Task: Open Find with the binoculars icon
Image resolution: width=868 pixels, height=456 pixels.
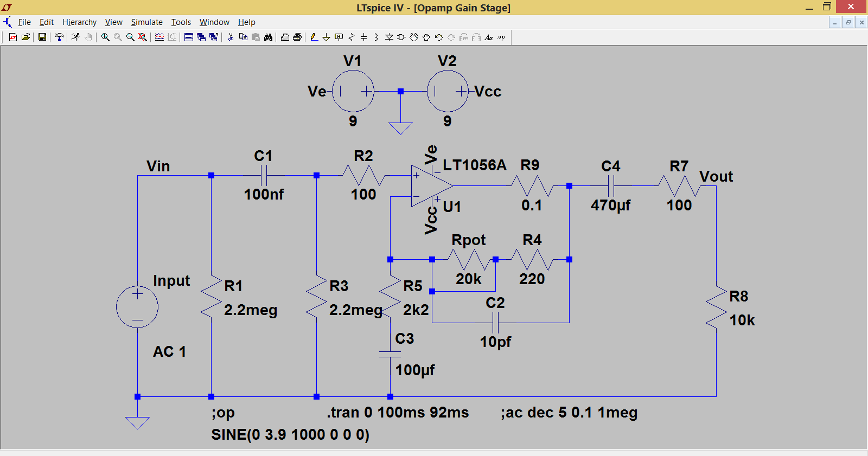Action: [268, 37]
